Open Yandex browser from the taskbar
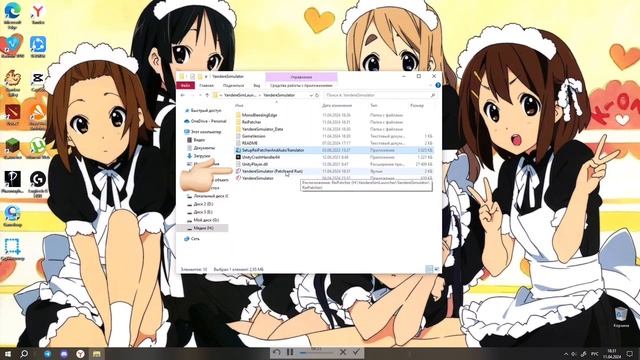Image resolution: width=640 pixels, height=360 pixels. 80,353
